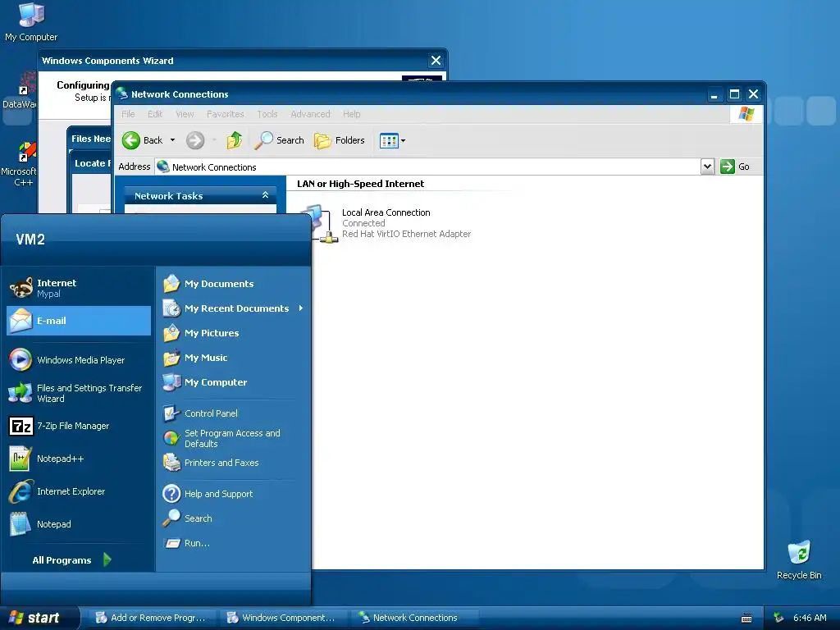Click the Forward arrow in Network Connections
This screenshot has height=630, width=840.
coord(195,140)
